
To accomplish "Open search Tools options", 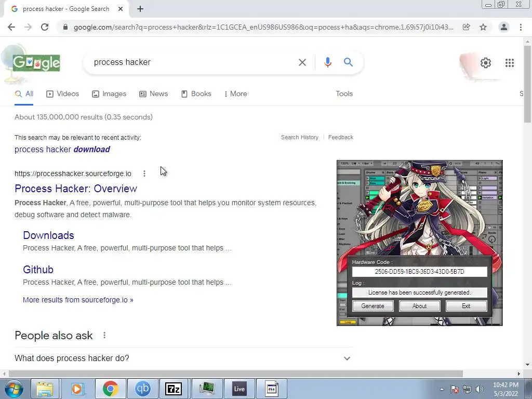I will [x=344, y=94].
